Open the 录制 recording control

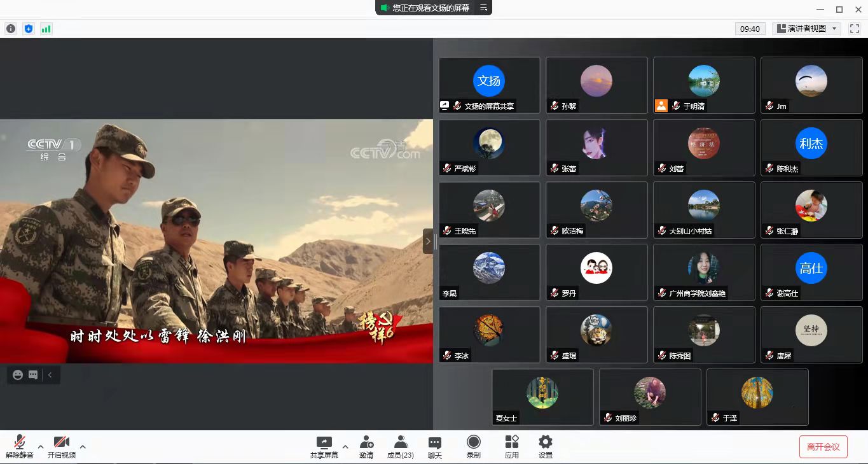(473, 446)
